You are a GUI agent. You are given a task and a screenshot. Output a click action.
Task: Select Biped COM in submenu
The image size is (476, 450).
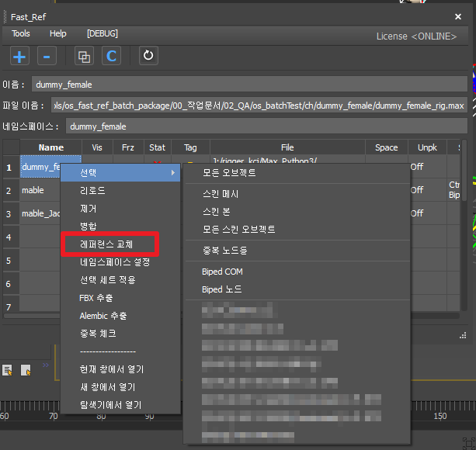(297, 272)
